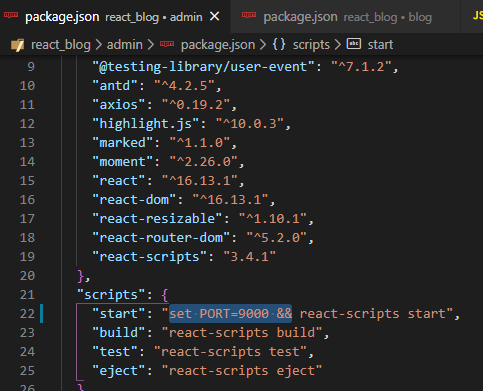Click npm icon on blog tab
Image resolution: width=483 pixels, height=391 pixels.
click(x=249, y=15)
